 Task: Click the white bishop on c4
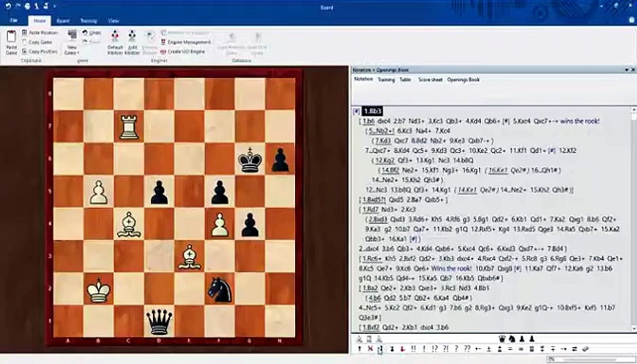point(129,224)
